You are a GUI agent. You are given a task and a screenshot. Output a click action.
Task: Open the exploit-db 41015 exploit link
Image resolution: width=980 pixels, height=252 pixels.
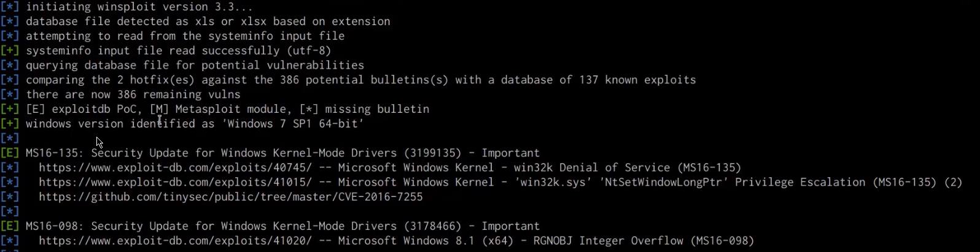point(175,182)
